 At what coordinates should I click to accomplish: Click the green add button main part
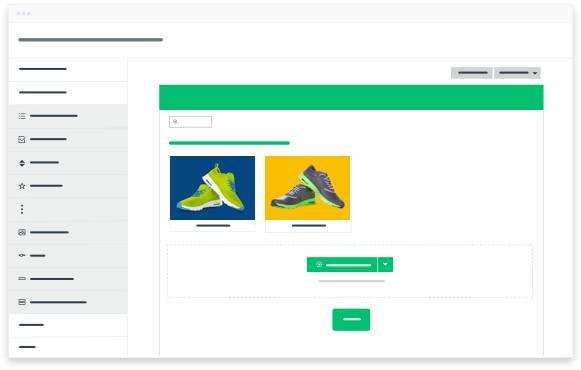point(342,264)
